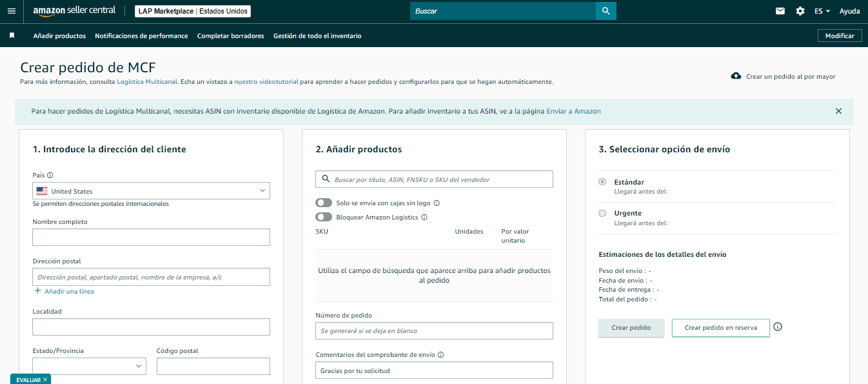The image size is (868, 384).
Task: Click Crear un pedido al por mayor
Action: point(791,76)
